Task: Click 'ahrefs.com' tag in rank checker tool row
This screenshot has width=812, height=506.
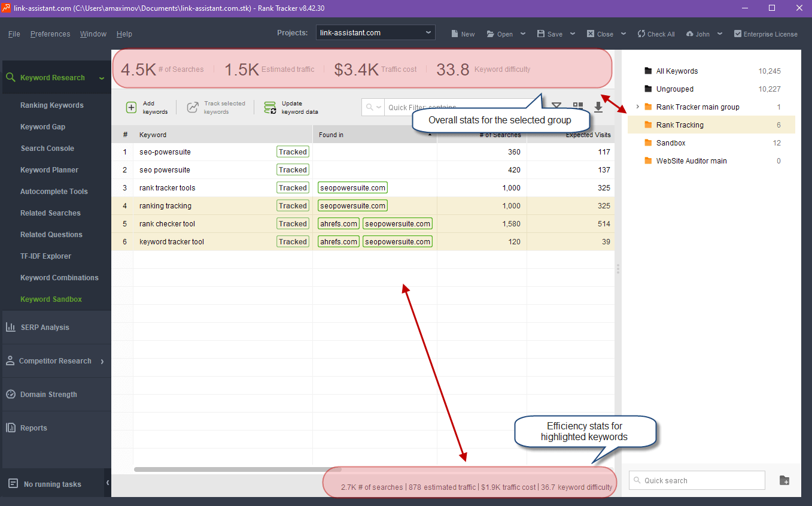Action: [339, 224]
